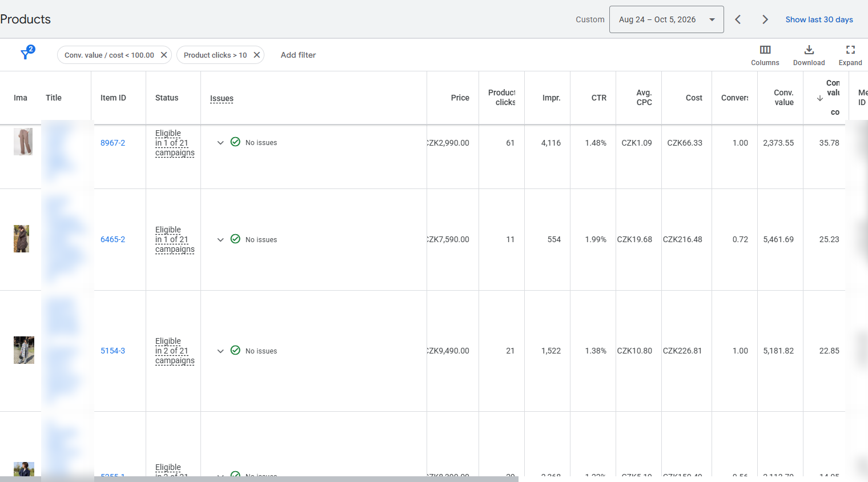Open the thumbnail of item 6465-2
This screenshot has width=868, height=482.
tap(21, 239)
